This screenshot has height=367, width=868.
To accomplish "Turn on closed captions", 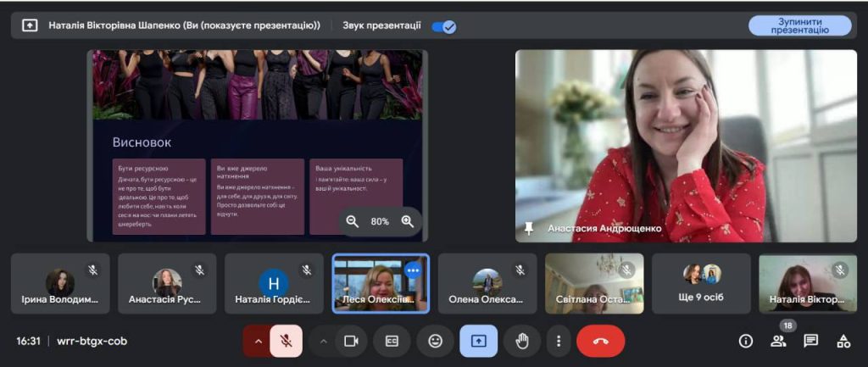I will click(392, 341).
